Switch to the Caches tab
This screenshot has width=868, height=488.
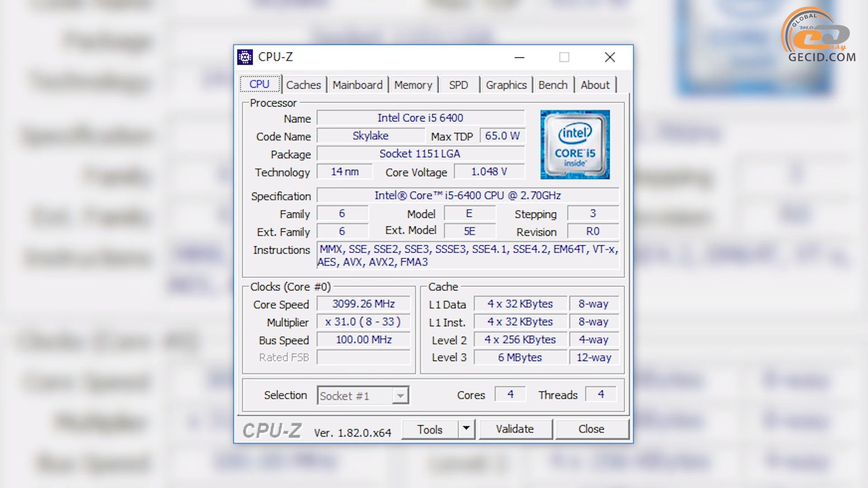point(303,84)
